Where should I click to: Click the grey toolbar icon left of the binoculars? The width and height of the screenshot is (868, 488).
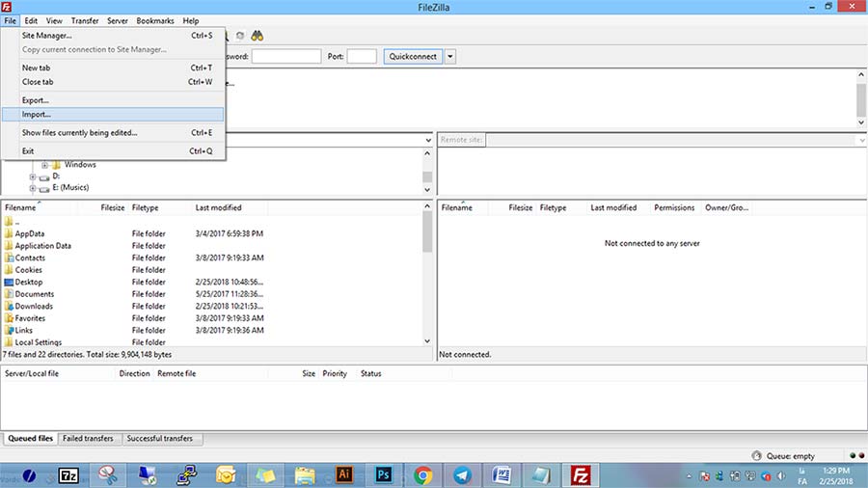point(240,36)
